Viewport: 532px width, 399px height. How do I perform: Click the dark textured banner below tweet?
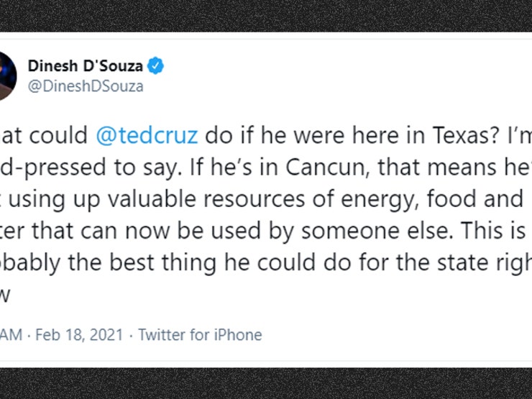pos(266,383)
